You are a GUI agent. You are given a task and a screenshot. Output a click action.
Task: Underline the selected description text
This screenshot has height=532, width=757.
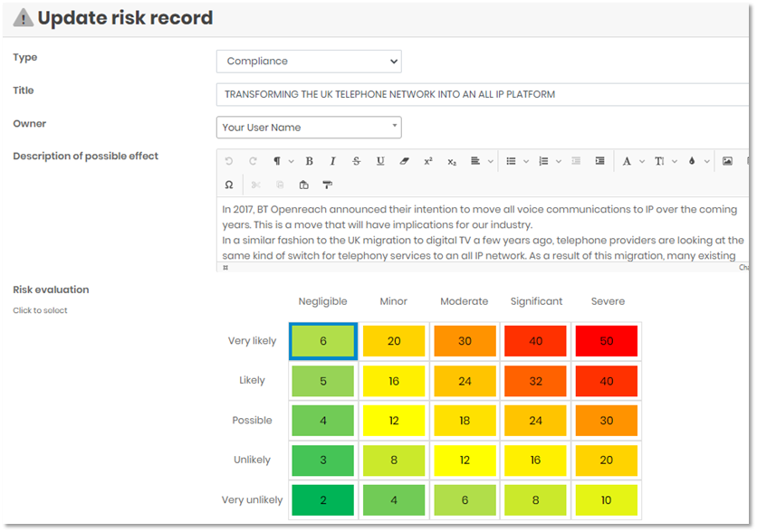pyautogui.click(x=380, y=161)
